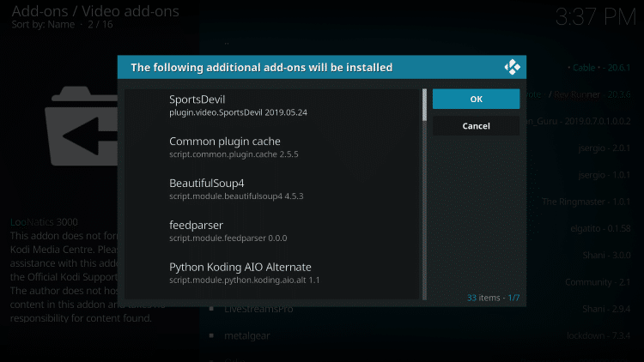Select the BeautifulSoup4 dependency entry
This screenshot has height=362, width=644.
(x=272, y=190)
